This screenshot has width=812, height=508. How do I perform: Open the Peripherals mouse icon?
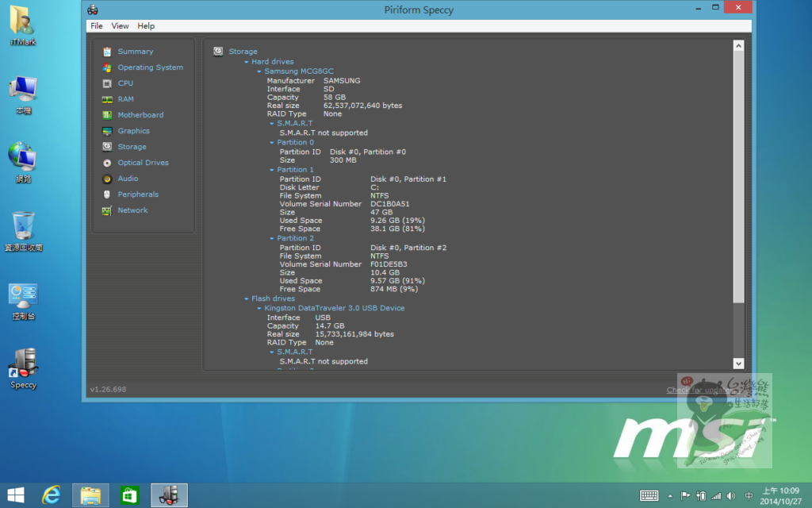[x=107, y=194]
